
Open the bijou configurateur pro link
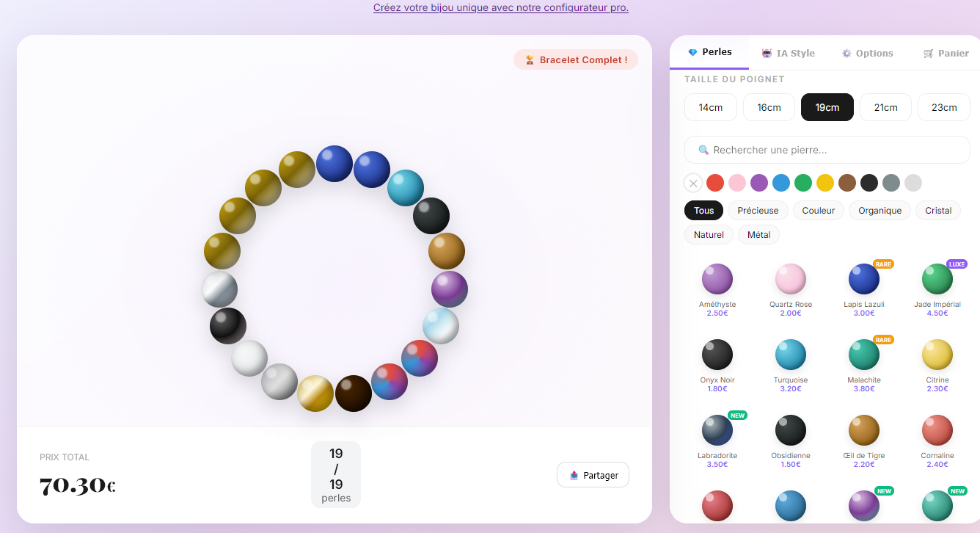point(501,7)
